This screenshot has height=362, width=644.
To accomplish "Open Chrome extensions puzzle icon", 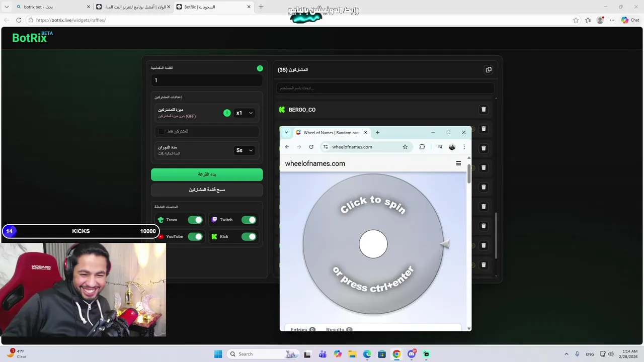I will (x=422, y=147).
